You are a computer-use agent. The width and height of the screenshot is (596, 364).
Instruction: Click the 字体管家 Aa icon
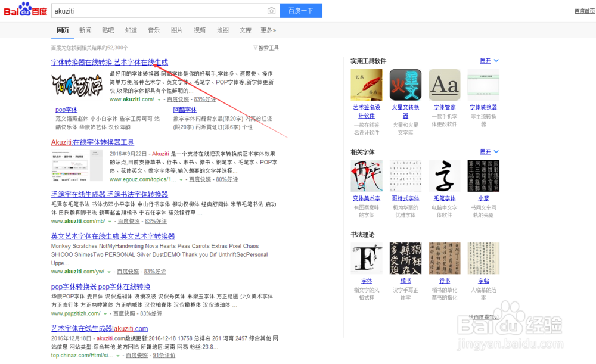(445, 85)
